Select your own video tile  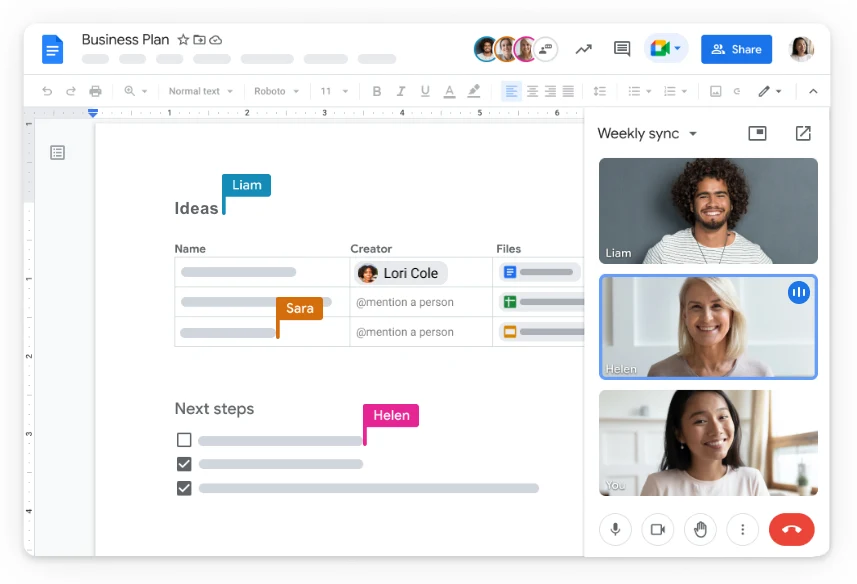(708, 443)
